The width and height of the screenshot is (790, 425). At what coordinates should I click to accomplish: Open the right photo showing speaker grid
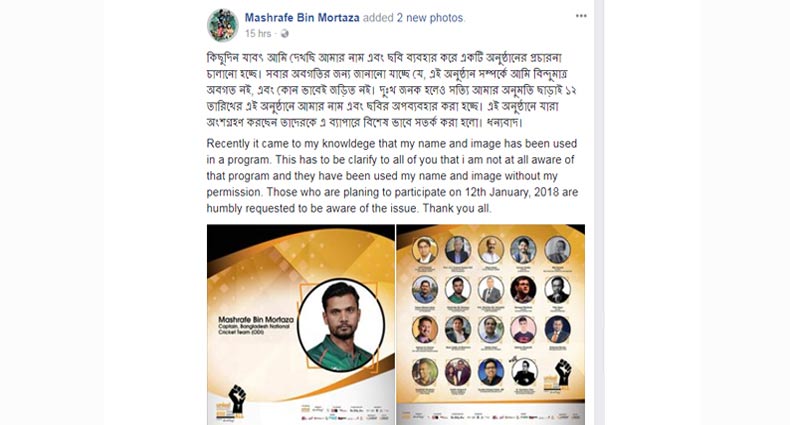click(491, 324)
